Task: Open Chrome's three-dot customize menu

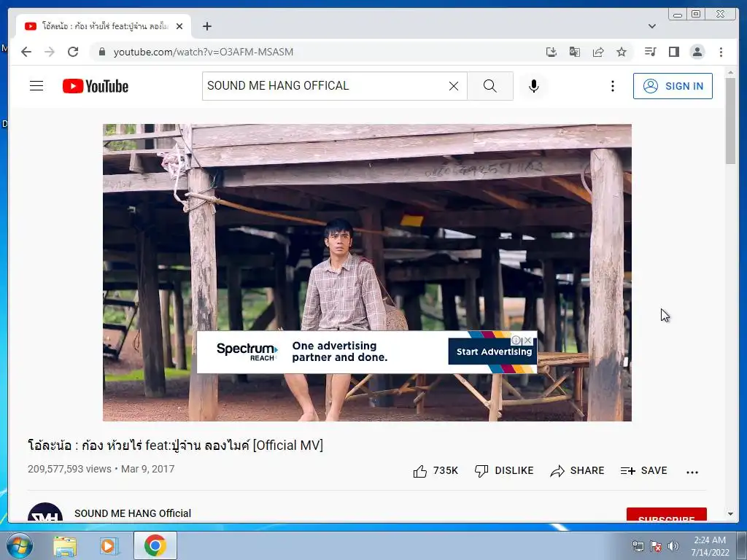Action: tap(721, 52)
